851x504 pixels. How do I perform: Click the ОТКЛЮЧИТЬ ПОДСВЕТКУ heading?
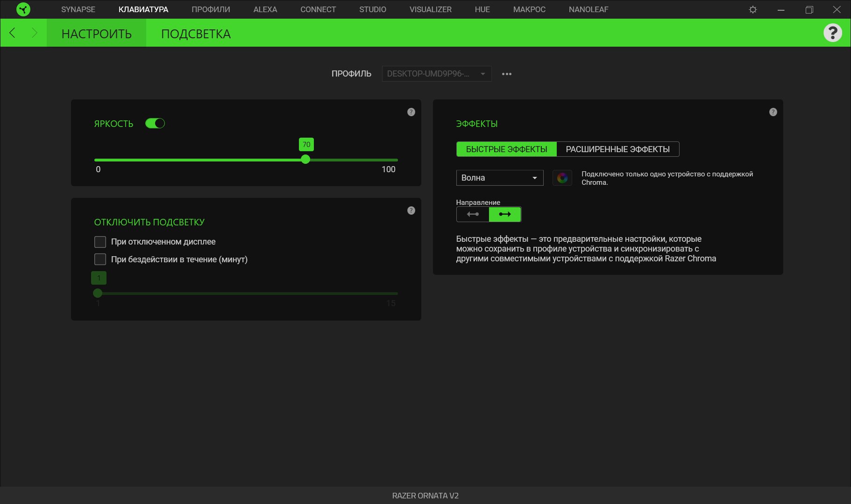tap(149, 222)
